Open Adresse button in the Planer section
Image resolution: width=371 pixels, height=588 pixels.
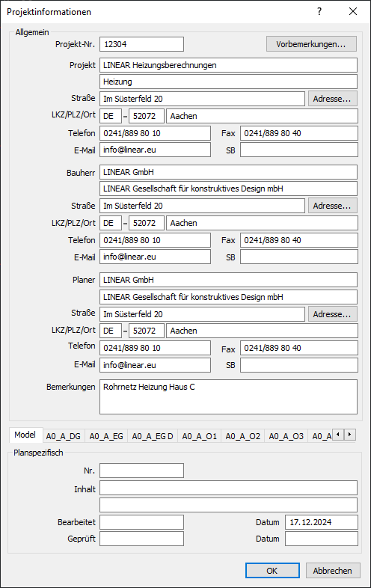click(x=332, y=314)
